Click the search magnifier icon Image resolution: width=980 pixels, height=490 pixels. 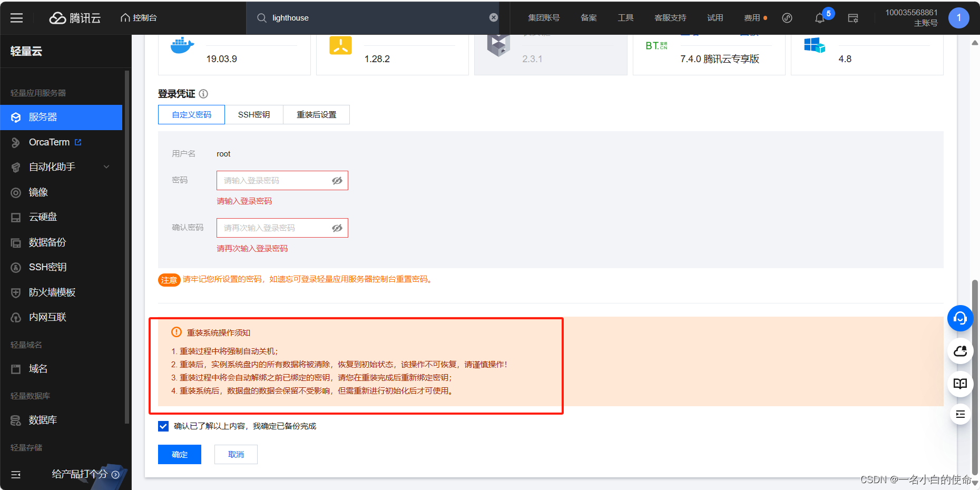(261, 18)
